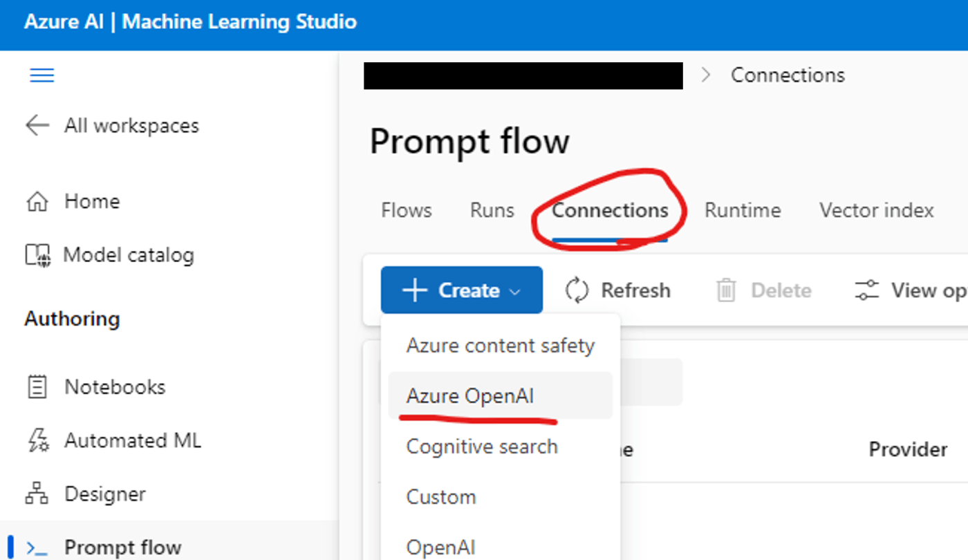Open Designer in sidebar
968x560 pixels.
click(x=105, y=494)
